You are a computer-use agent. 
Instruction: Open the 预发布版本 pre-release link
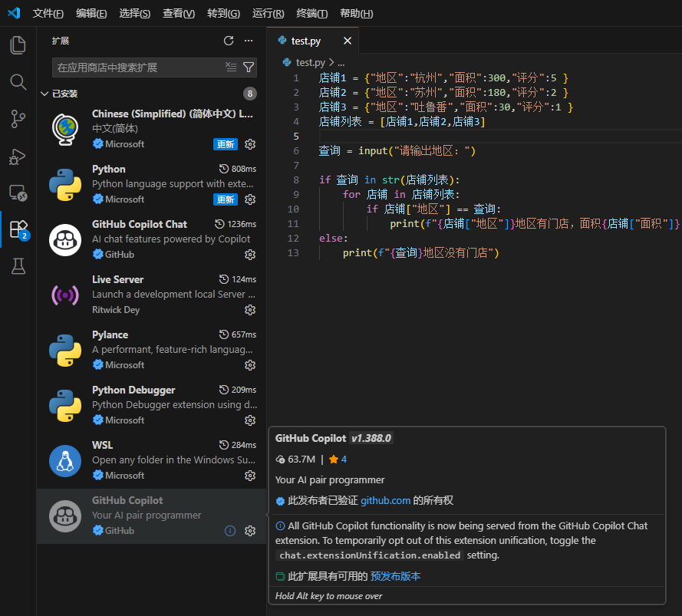[x=395, y=576]
